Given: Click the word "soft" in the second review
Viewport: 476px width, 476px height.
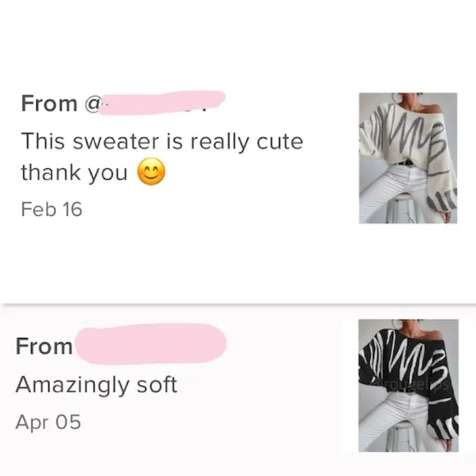Looking at the screenshot, I should coord(157,384).
